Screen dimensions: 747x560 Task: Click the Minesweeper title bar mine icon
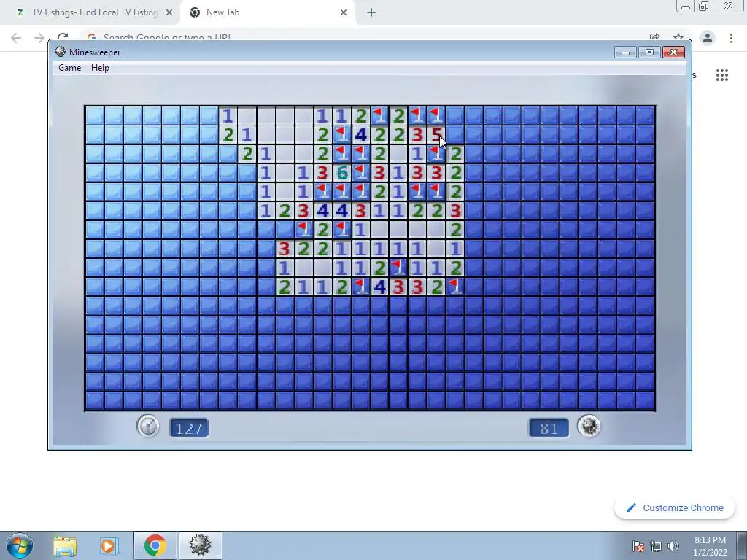(60, 52)
